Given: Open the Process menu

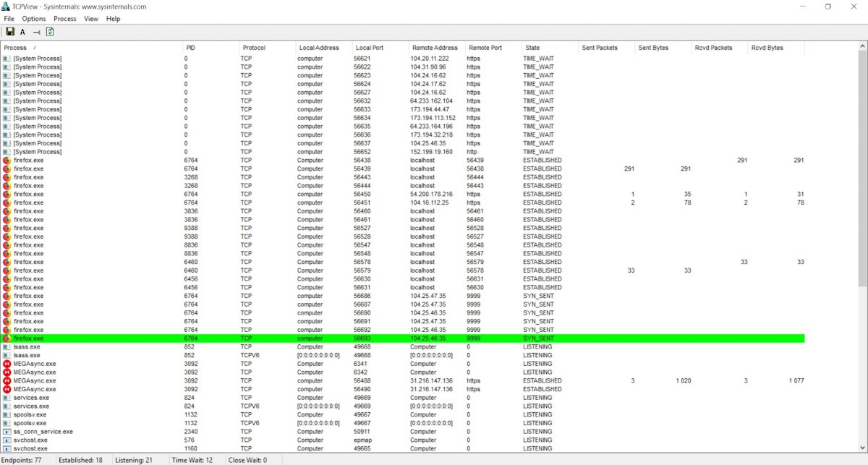Looking at the screenshot, I should click(64, 19).
